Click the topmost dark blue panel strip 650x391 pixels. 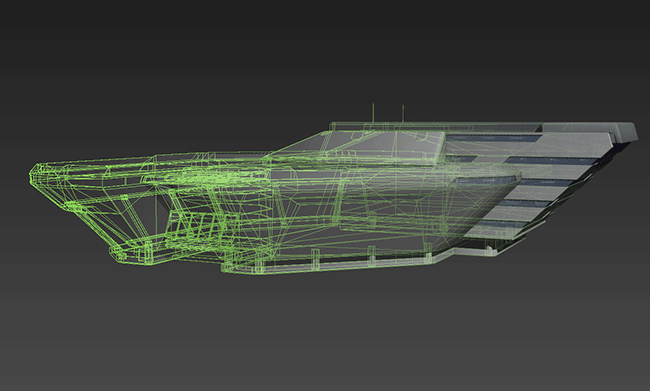point(493,137)
